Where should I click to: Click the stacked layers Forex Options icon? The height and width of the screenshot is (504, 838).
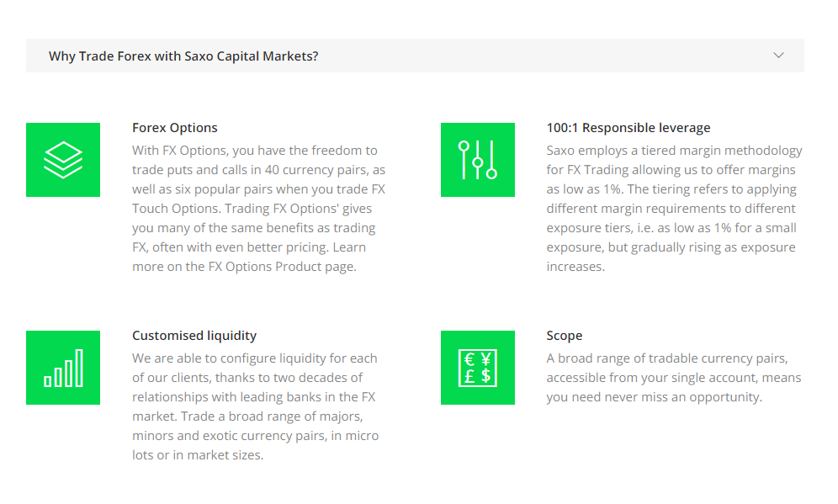coord(63,160)
